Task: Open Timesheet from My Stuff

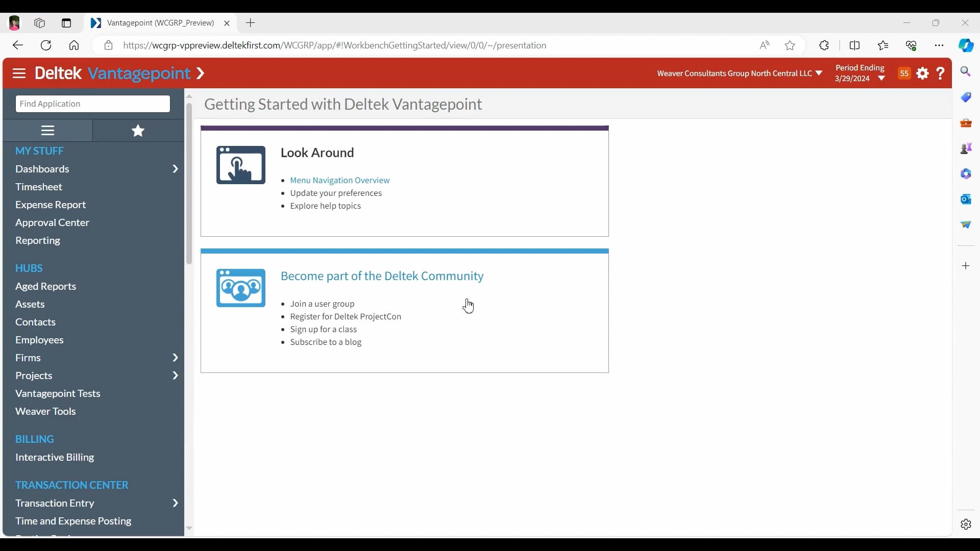Action: point(39,187)
